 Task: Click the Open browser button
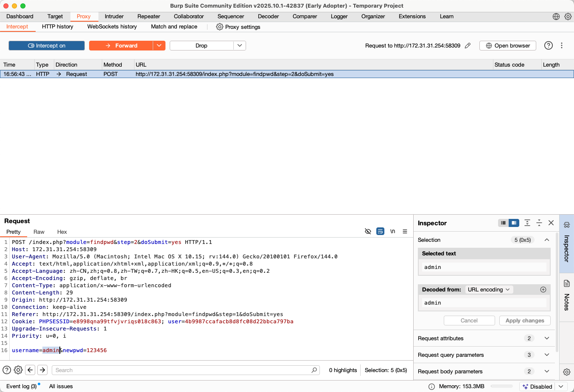[x=507, y=45]
